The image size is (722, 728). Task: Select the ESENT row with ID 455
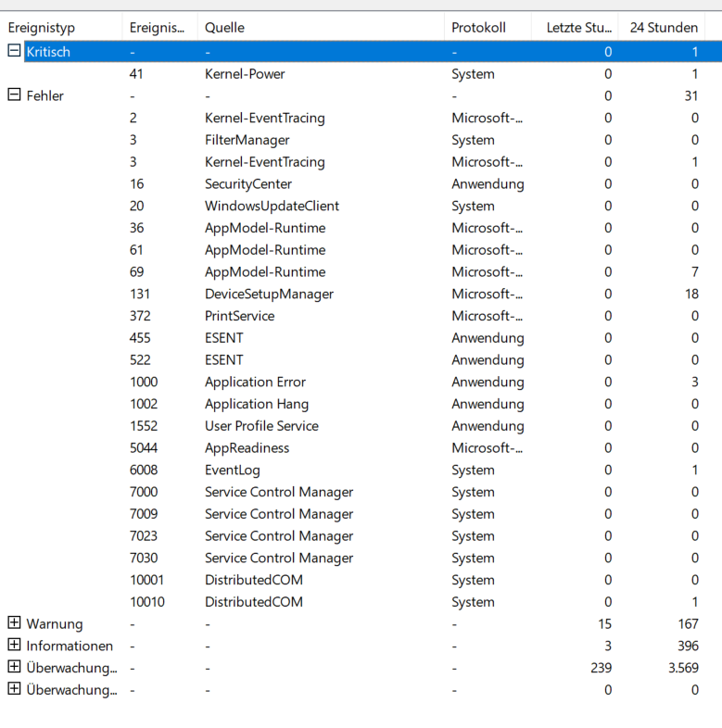361,338
